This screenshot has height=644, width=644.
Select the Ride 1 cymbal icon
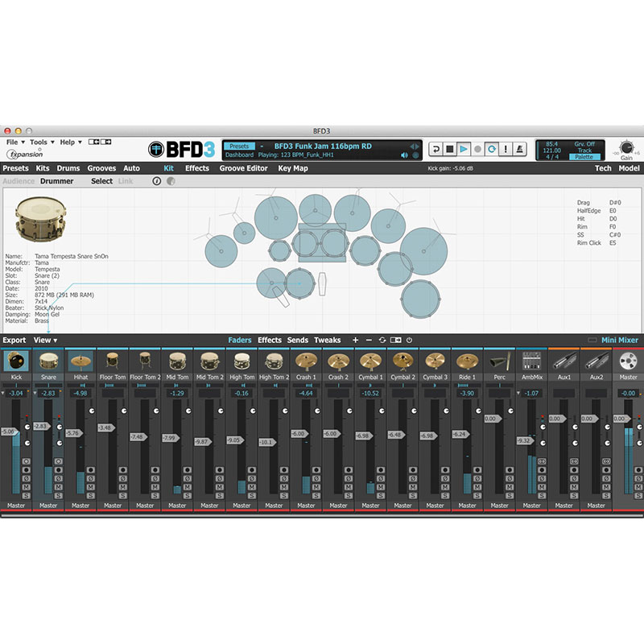467,361
